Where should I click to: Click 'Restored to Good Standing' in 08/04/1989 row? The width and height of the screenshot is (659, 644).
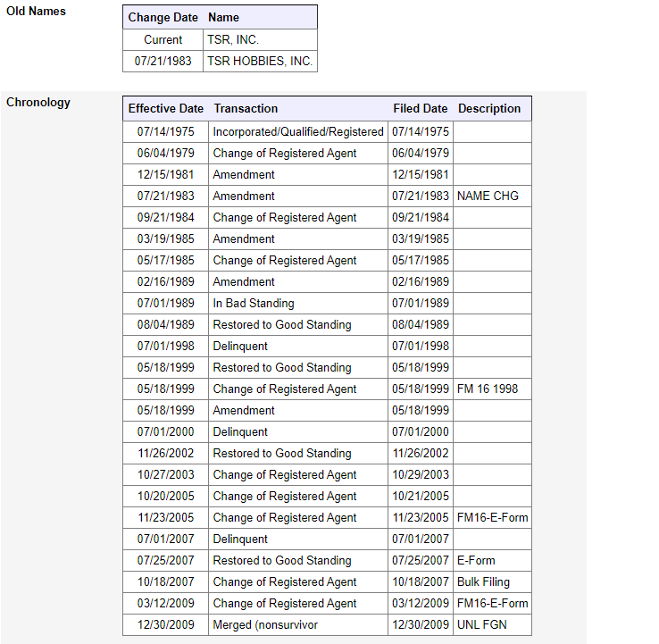298,325
